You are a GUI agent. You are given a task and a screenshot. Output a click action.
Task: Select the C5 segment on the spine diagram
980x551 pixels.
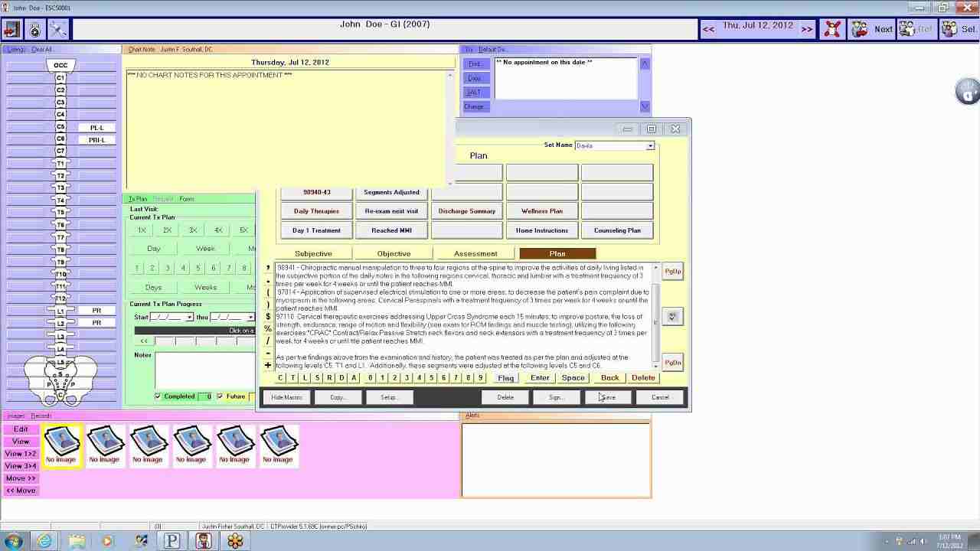pos(60,127)
